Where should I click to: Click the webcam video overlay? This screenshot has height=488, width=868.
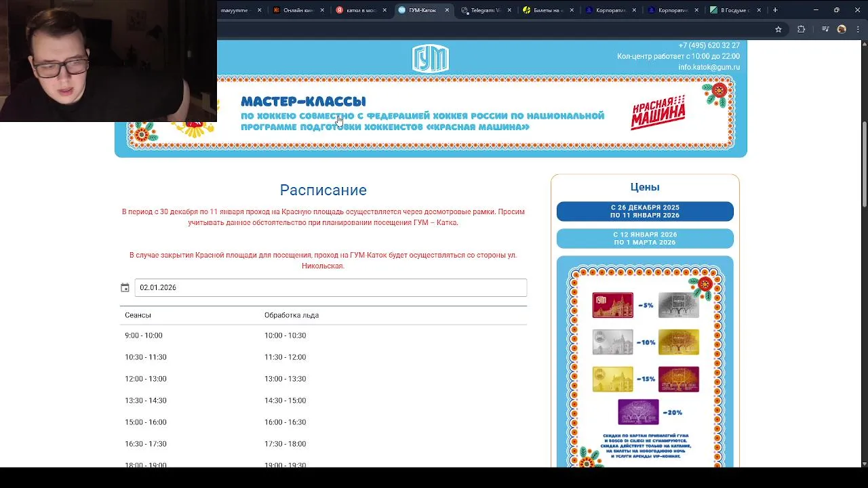click(x=108, y=61)
